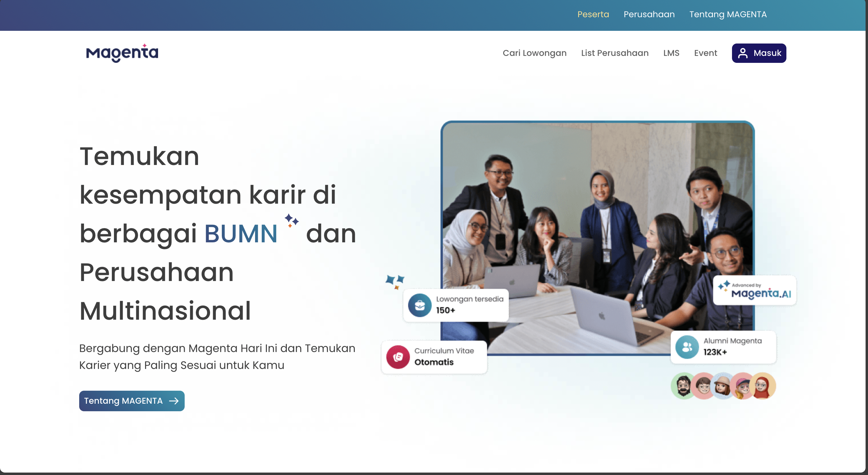The height and width of the screenshot is (475, 868).
Task: Click the Alumni Magenta people icon
Action: coord(687,347)
